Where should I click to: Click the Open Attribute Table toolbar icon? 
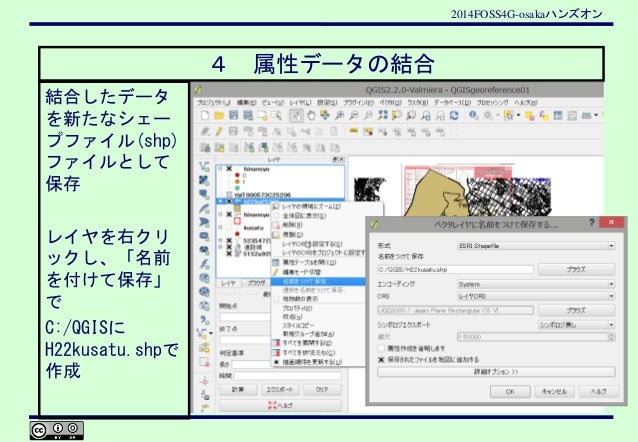tap(558, 116)
